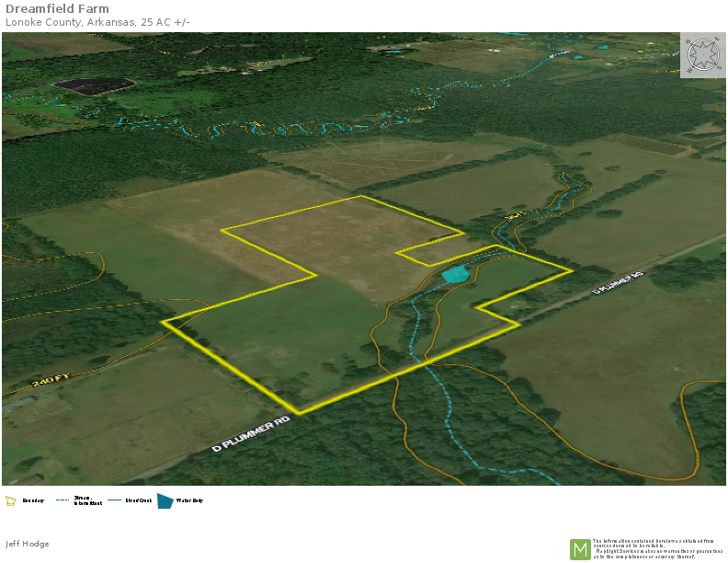728x563 pixels.
Task: Select the cyan pond on the map
Action: click(x=456, y=273)
